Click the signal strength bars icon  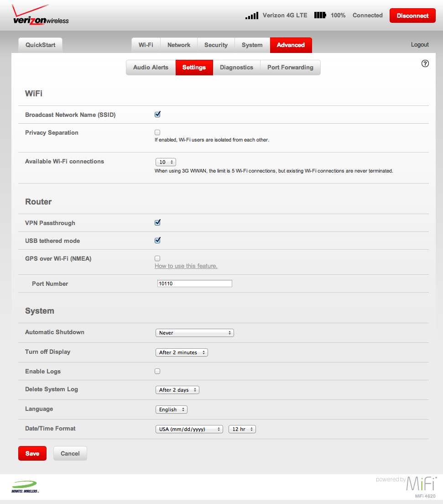pyautogui.click(x=252, y=16)
